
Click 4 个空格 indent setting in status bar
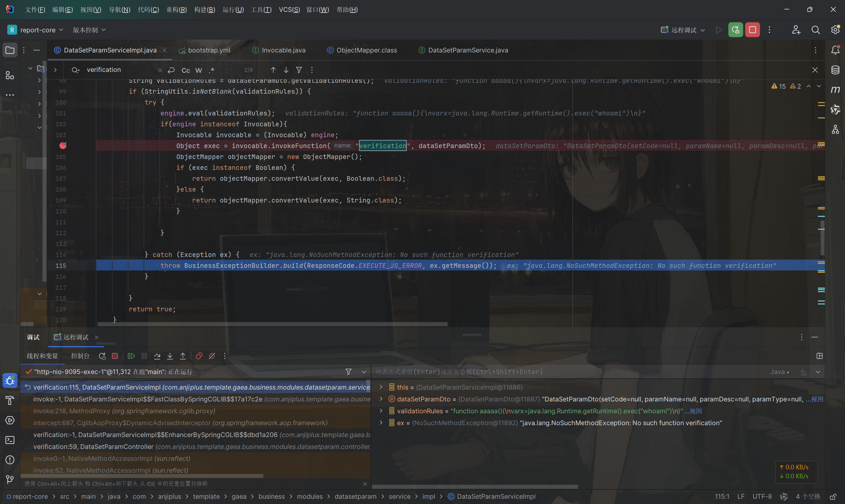tap(808, 496)
